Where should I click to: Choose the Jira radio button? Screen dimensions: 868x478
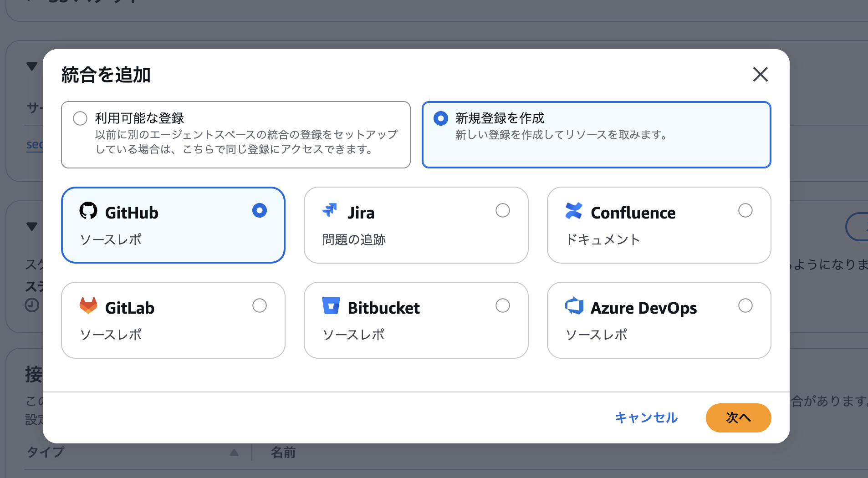coord(503,210)
